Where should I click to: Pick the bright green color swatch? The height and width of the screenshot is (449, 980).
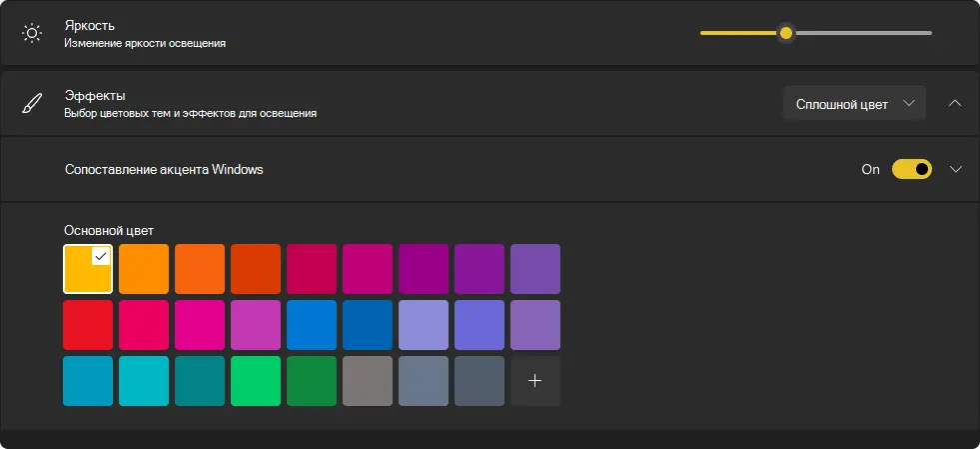tap(256, 381)
